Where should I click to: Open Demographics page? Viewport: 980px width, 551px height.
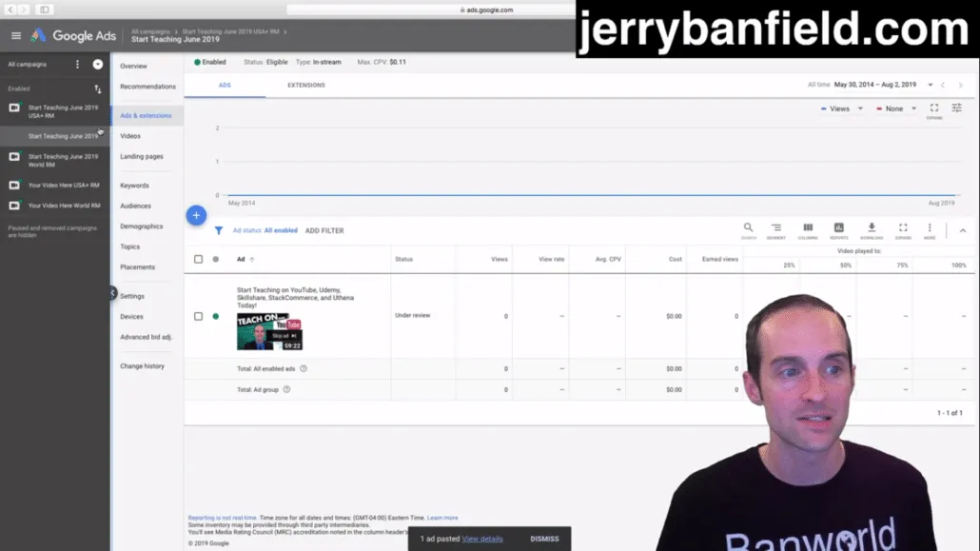[x=141, y=226]
